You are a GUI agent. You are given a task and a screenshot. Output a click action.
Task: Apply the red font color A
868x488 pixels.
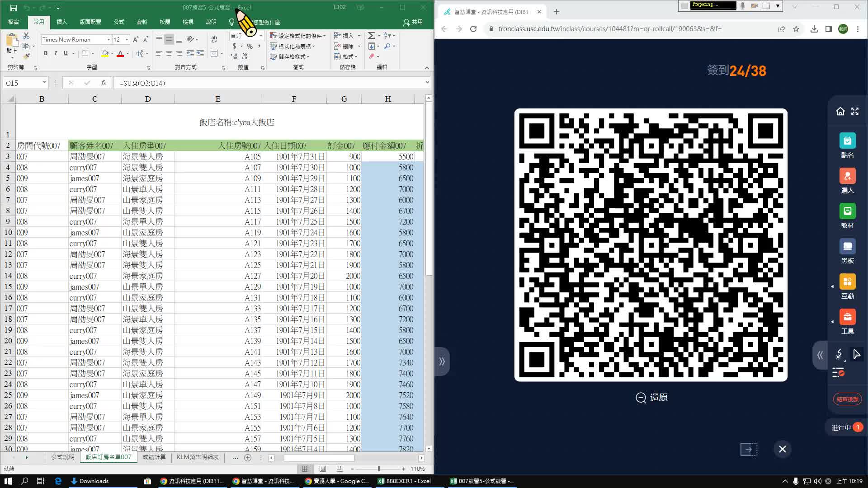tap(120, 53)
